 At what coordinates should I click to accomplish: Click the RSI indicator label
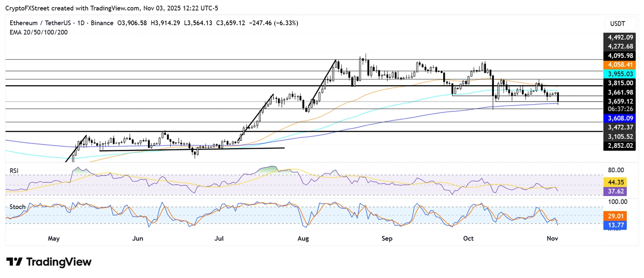pyautogui.click(x=15, y=171)
